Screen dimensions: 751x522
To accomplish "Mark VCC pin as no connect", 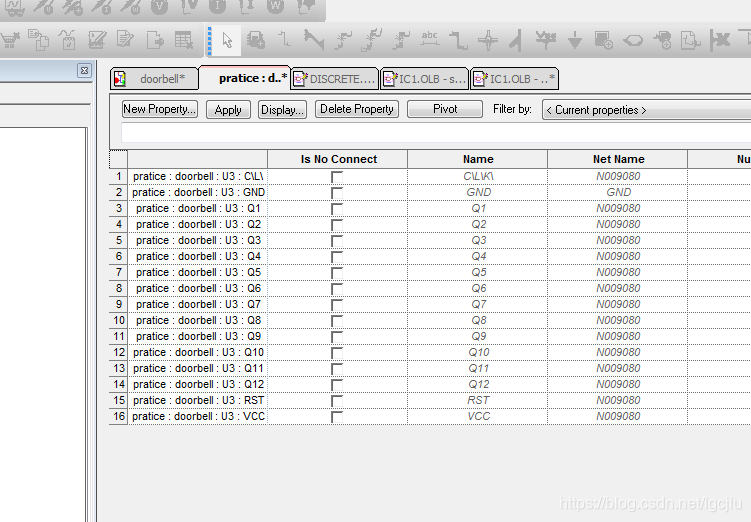I will point(337,417).
